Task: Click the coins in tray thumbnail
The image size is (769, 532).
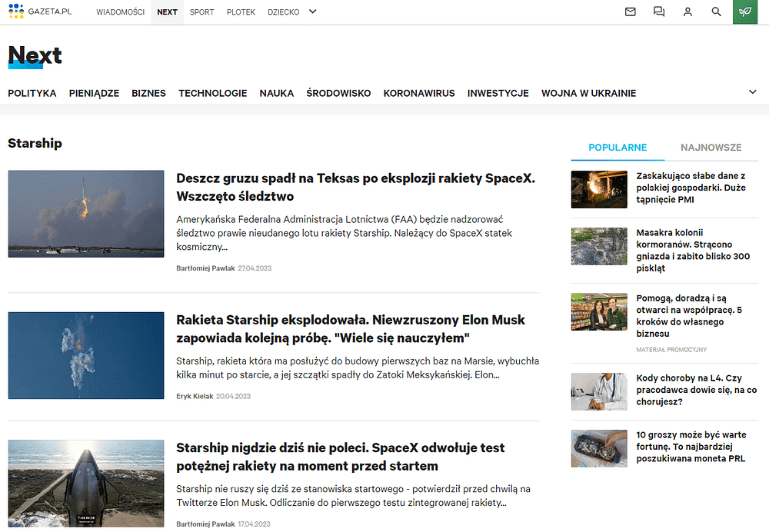Action: click(x=599, y=449)
